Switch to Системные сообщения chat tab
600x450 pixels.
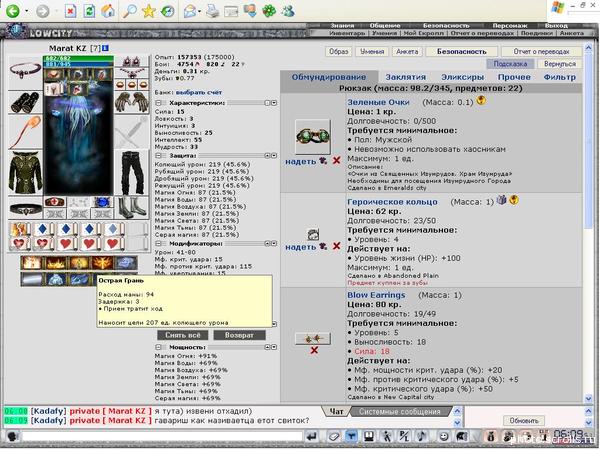(399, 412)
